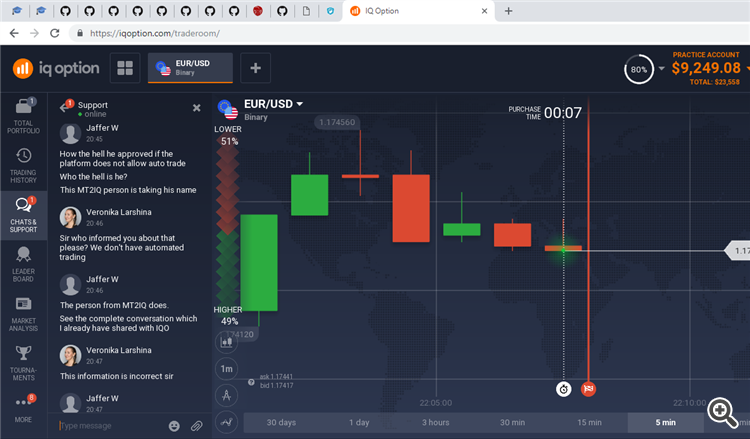This screenshot has height=439, width=750.
Task: Open emoji picker in chat
Action: 174,426
